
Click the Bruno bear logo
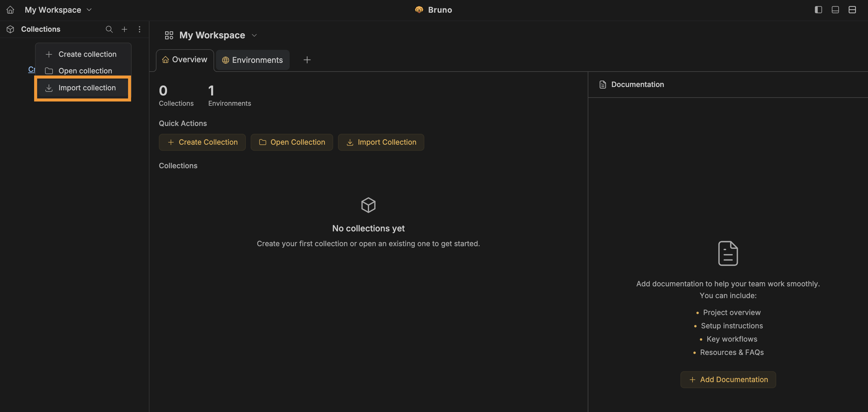[419, 10]
